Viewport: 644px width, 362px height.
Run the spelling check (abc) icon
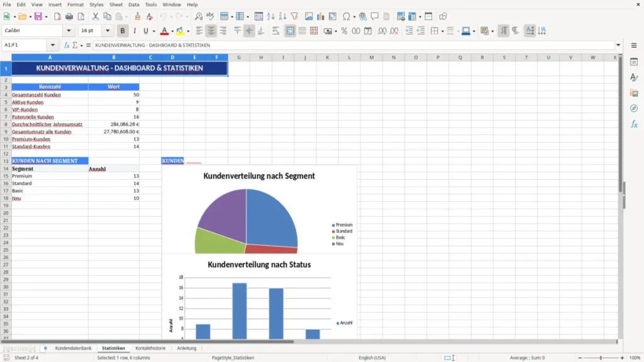coord(210,16)
